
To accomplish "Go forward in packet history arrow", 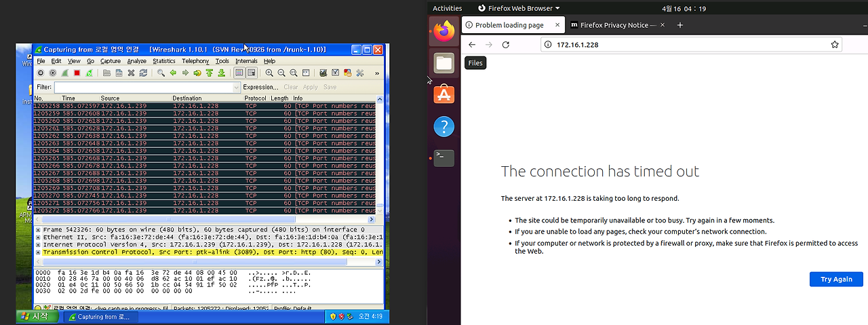I will [185, 73].
